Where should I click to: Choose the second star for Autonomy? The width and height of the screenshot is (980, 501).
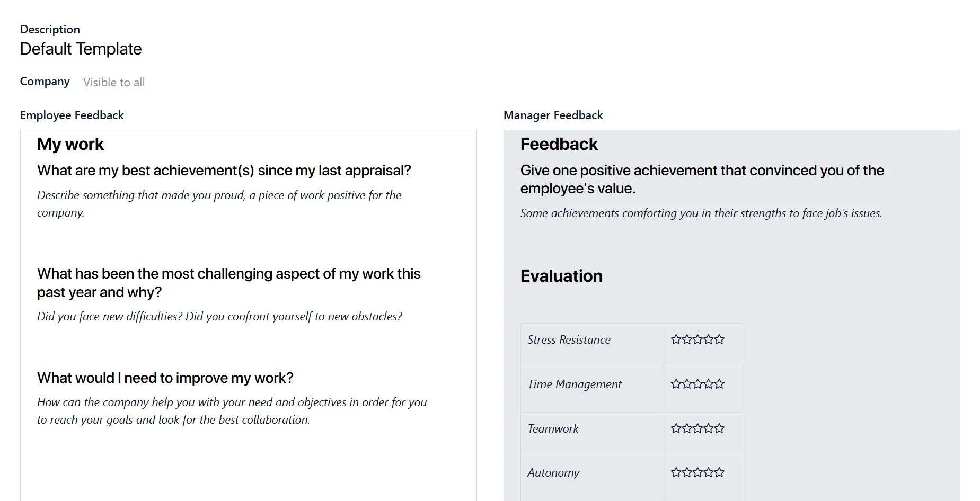click(687, 472)
